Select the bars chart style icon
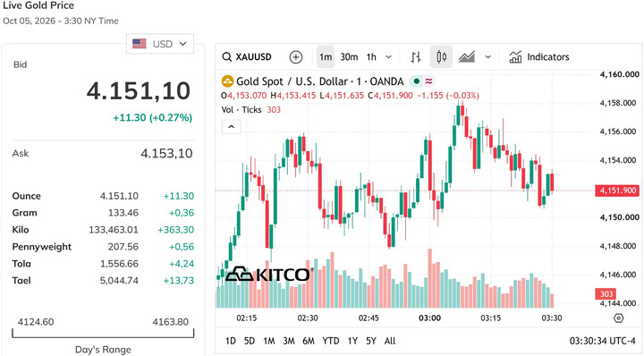The height and width of the screenshot is (356, 644). (416, 56)
